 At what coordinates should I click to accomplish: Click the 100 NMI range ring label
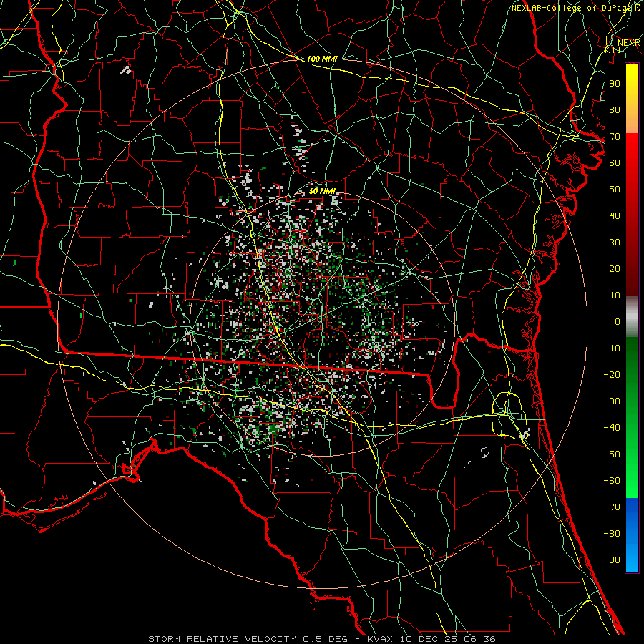click(322, 59)
